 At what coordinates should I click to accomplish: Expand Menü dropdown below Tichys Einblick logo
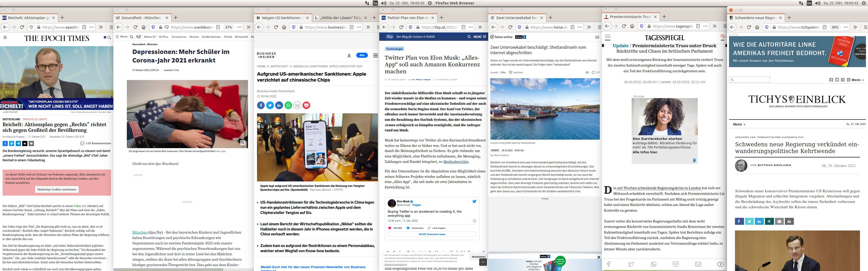pyautogui.click(x=739, y=125)
